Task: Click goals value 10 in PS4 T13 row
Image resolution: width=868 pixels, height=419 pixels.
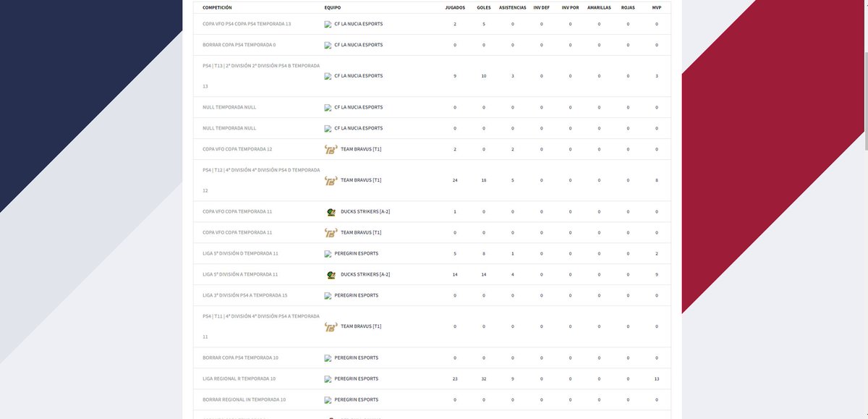Action: (x=484, y=76)
